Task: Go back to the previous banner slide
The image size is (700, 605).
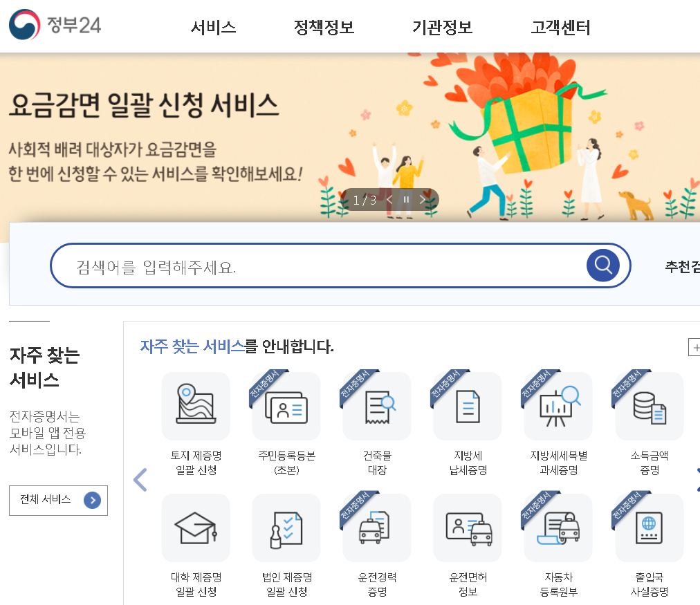Action: click(389, 199)
